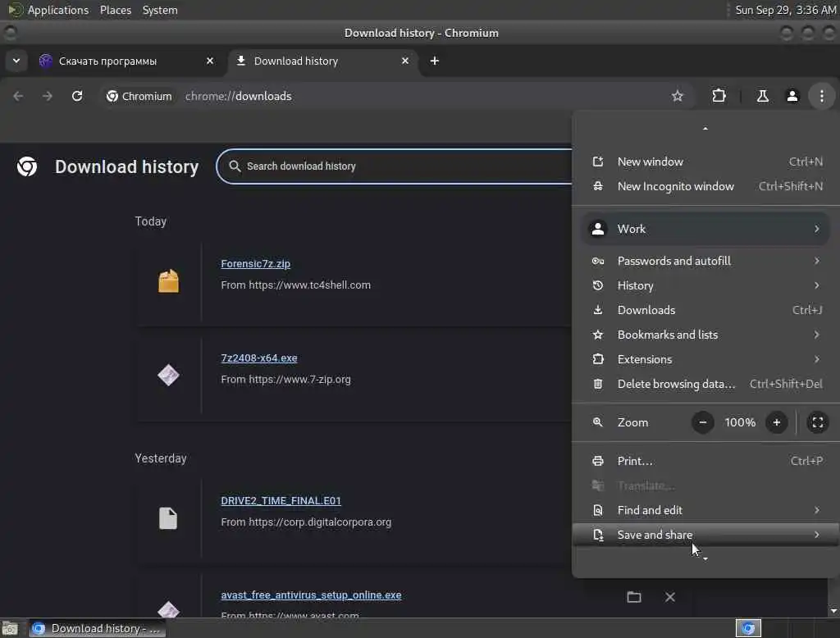This screenshot has height=638, width=840.
Task: Close the Download history tab
Action: pyautogui.click(x=405, y=61)
